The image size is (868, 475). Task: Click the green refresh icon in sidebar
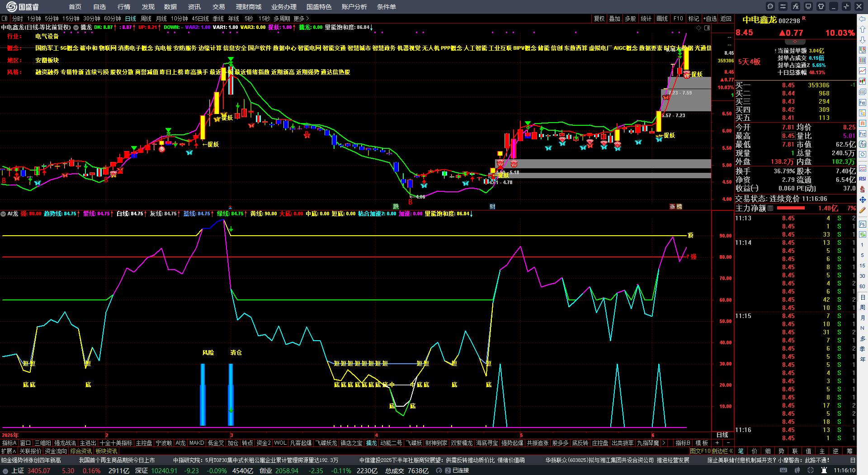pyautogui.click(x=862, y=234)
